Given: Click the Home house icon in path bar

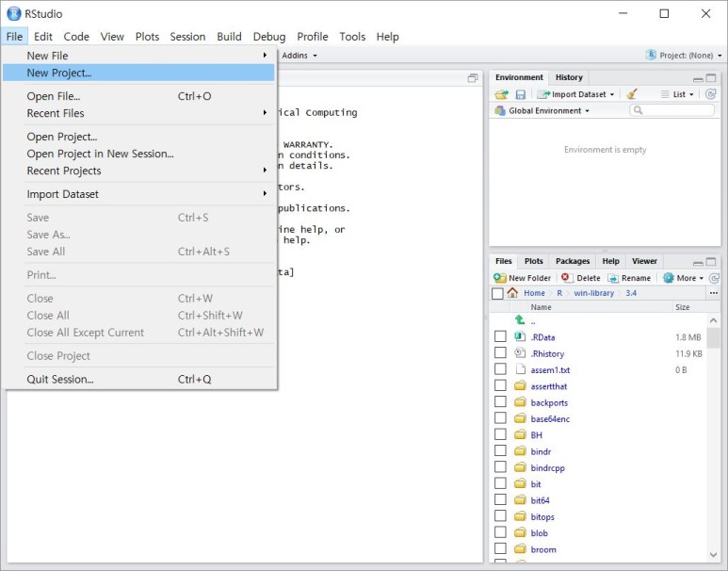Looking at the screenshot, I should 512,293.
